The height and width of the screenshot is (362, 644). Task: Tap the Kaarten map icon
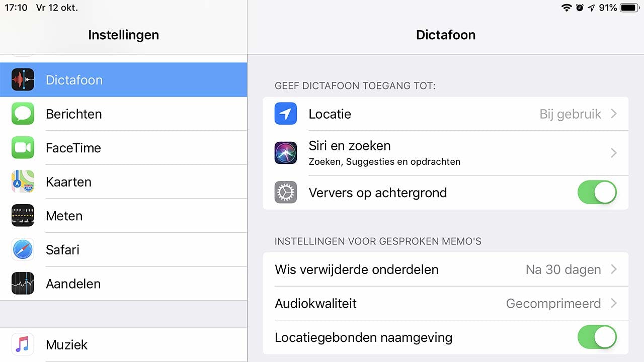[x=23, y=182]
